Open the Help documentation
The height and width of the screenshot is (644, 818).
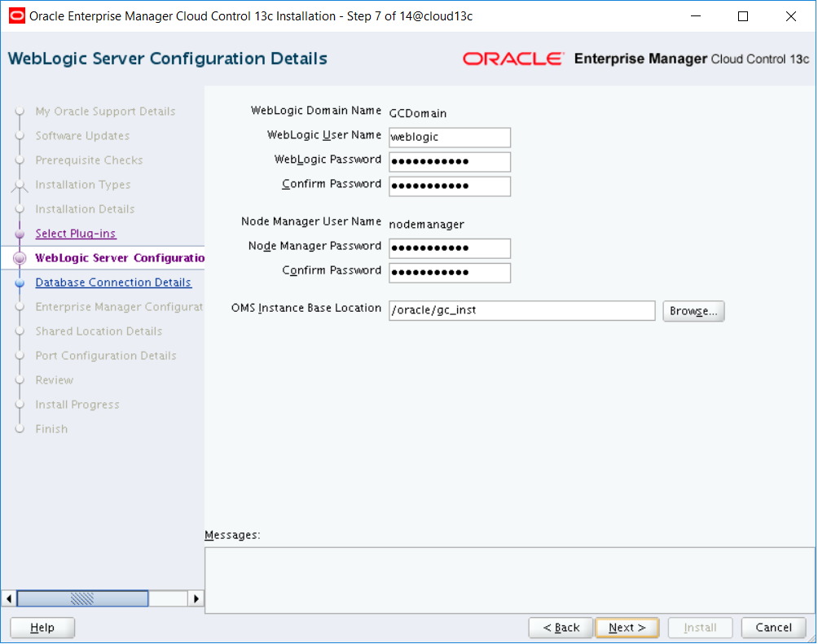click(42, 628)
